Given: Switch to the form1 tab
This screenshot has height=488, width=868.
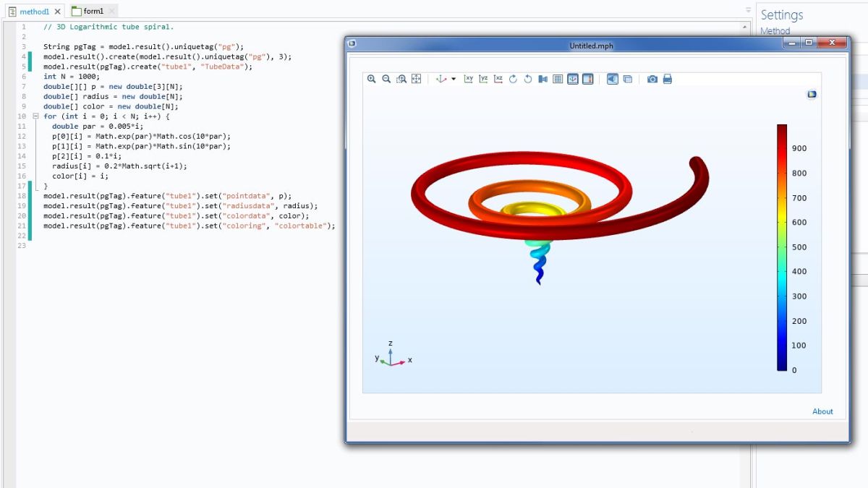Looking at the screenshot, I should click(93, 12).
